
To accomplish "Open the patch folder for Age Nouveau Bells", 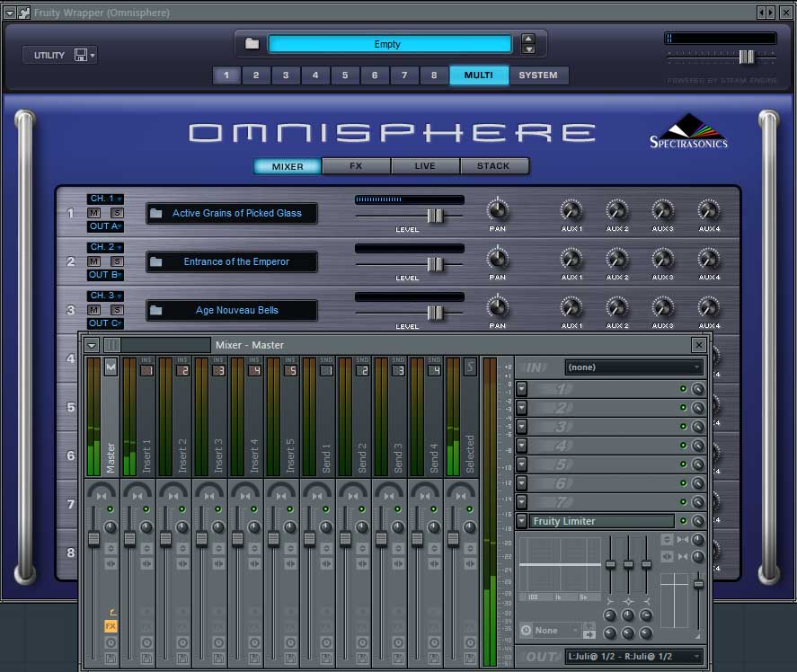I will pos(157,308).
